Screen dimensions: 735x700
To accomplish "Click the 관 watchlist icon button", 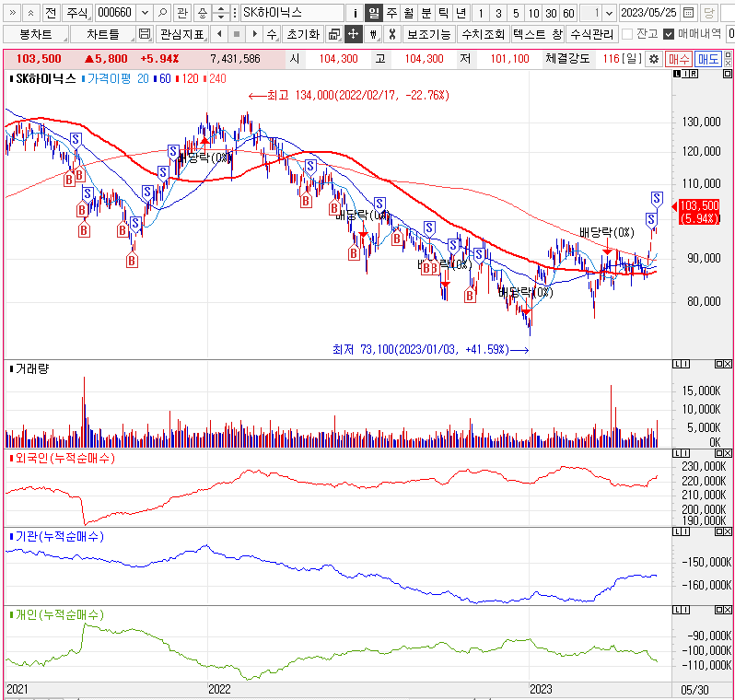I will pos(181,13).
